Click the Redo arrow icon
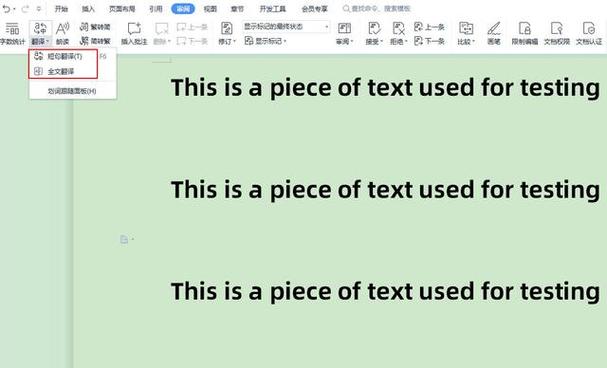 pyautogui.click(x=24, y=9)
